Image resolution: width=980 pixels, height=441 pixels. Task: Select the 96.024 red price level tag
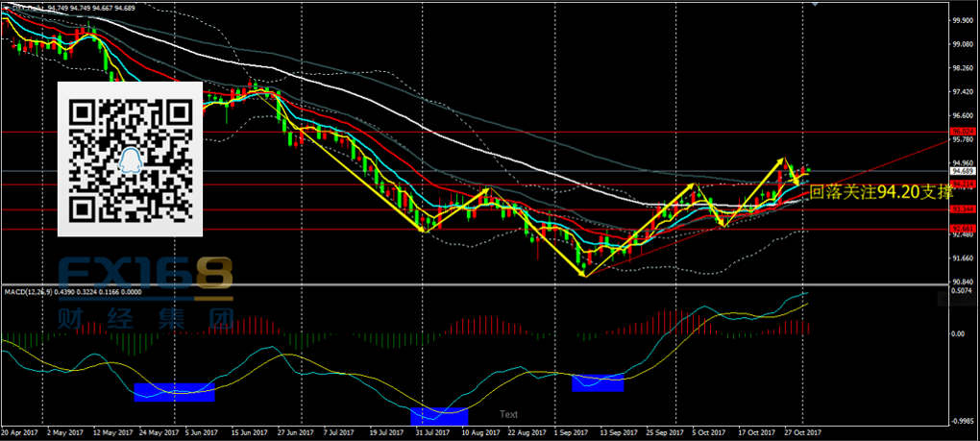(x=963, y=131)
